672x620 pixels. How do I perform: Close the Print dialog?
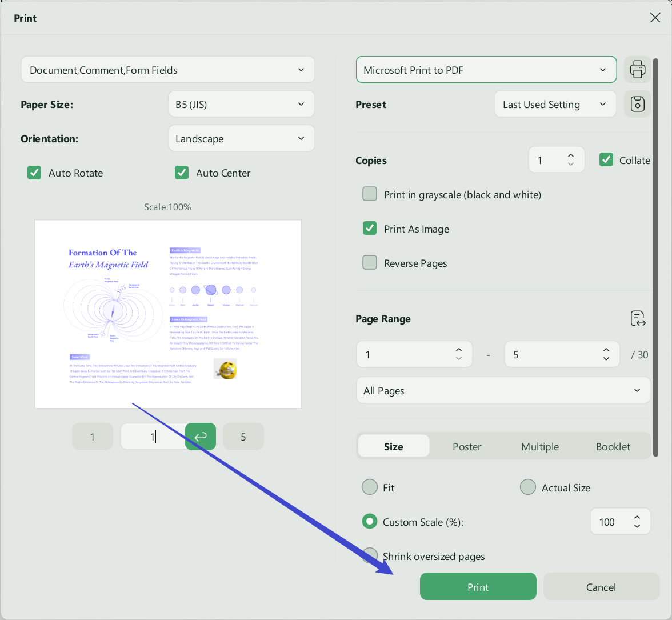[655, 18]
